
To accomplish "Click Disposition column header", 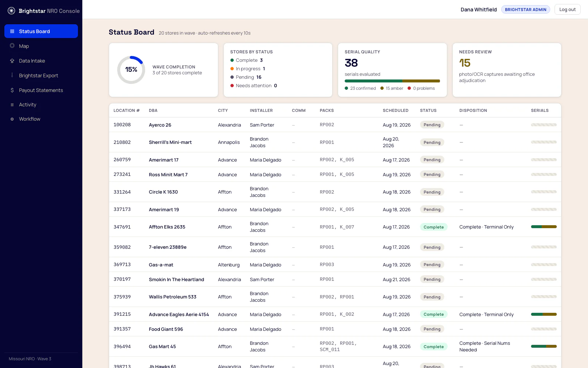I will pyautogui.click(x=473, y=110).
